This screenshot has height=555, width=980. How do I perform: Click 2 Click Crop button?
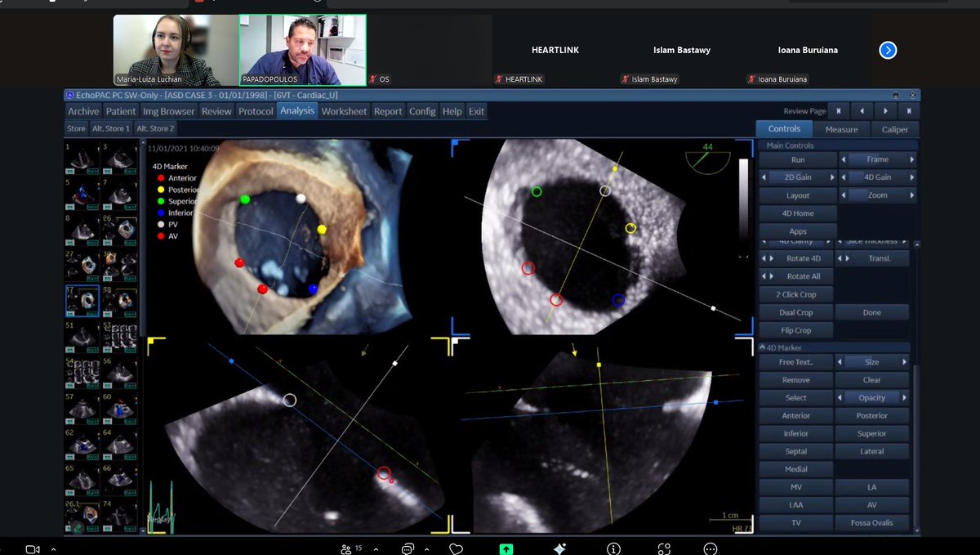pyautogui.click(x=796, y=294)
